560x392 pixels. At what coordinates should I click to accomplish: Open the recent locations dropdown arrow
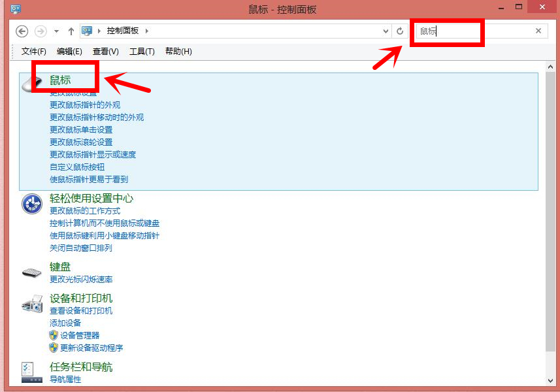[x=56, y=31]
